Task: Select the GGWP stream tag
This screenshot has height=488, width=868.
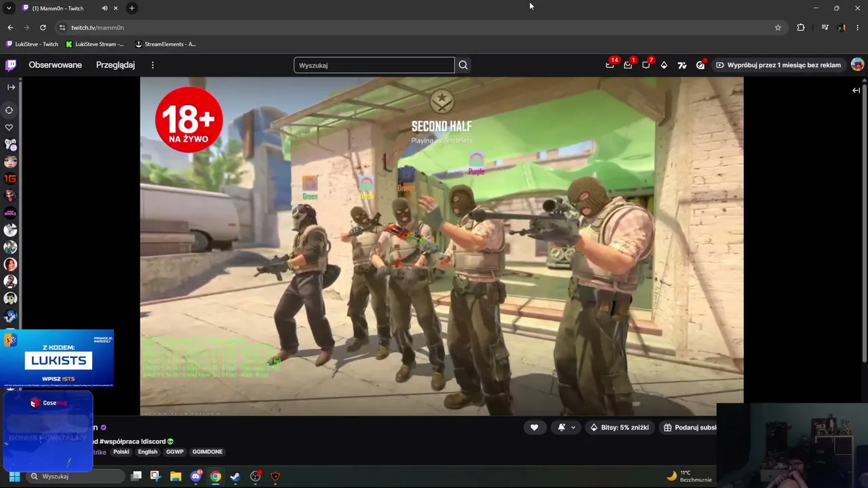Action: click(x=175, y=452)
